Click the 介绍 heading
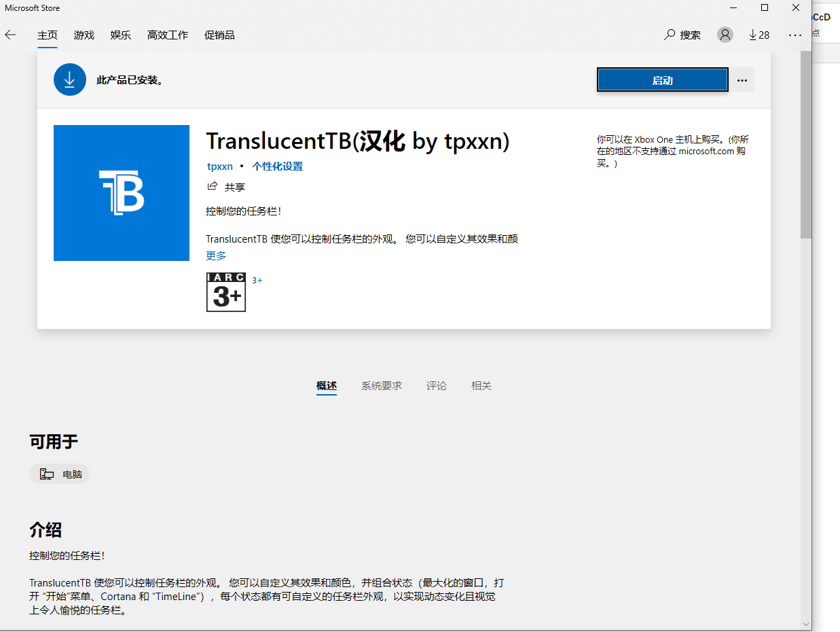Image resolution: width=840 pixels, height=632 pixels. point(45,530)
